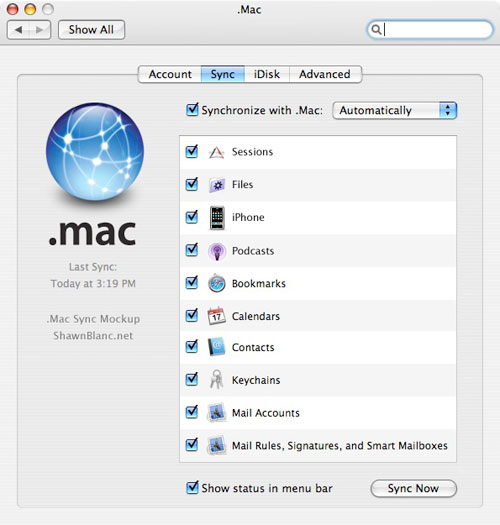Disable iPhone syncing checkbox
Screen dimensions: 500x525
tap(192, 217)
